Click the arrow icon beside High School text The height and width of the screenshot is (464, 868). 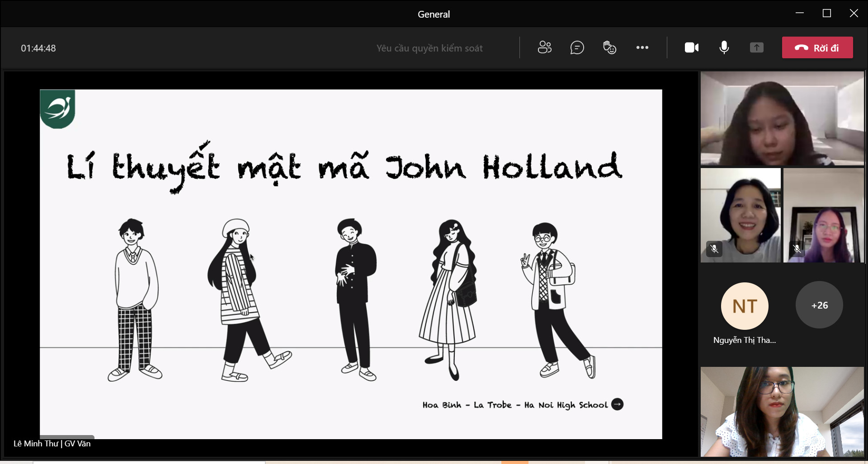coord(617,404)
